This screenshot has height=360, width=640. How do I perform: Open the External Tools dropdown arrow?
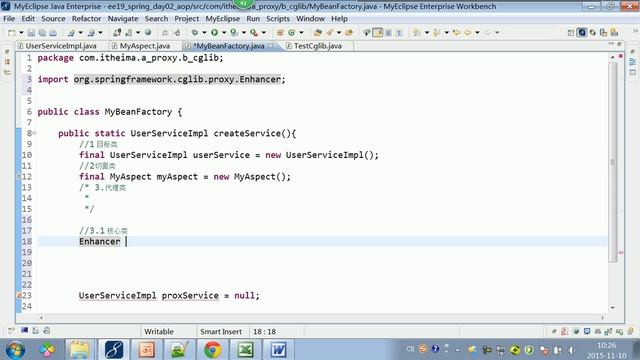(263, 33)
